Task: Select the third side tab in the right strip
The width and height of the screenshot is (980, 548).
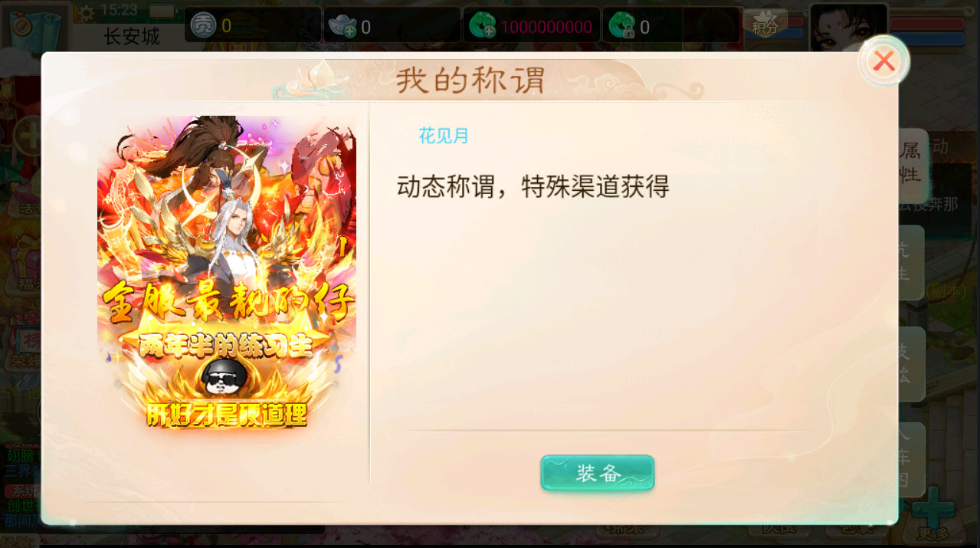Action: (909, 363)
